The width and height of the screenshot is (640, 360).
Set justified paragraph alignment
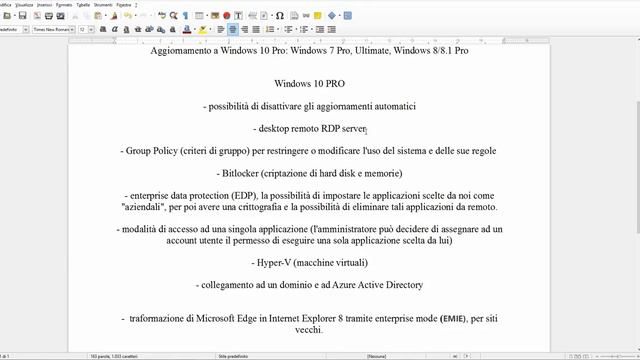tap(256, 29)
